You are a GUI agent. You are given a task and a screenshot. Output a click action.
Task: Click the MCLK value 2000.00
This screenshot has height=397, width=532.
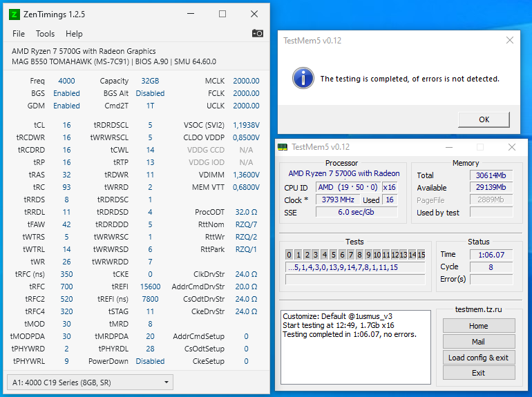coord(246,81)
